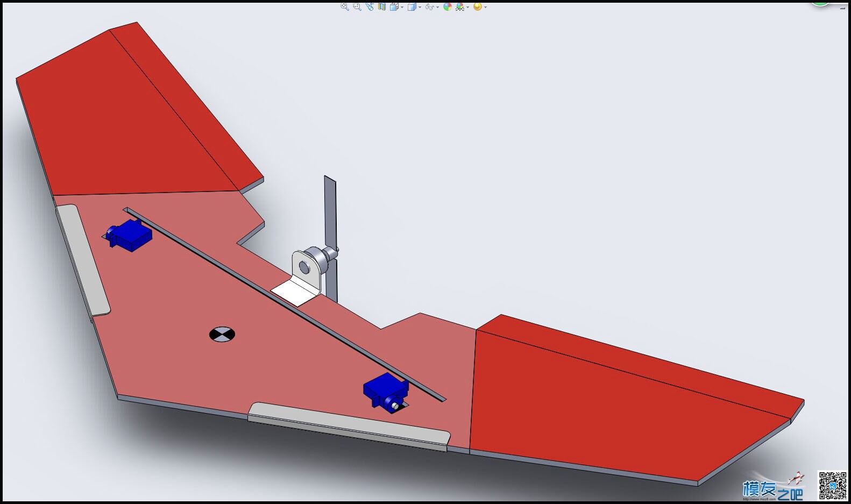Open the Display Style dropdown arrow
This screenshot has width=851, height=504.
coord(420,8)
